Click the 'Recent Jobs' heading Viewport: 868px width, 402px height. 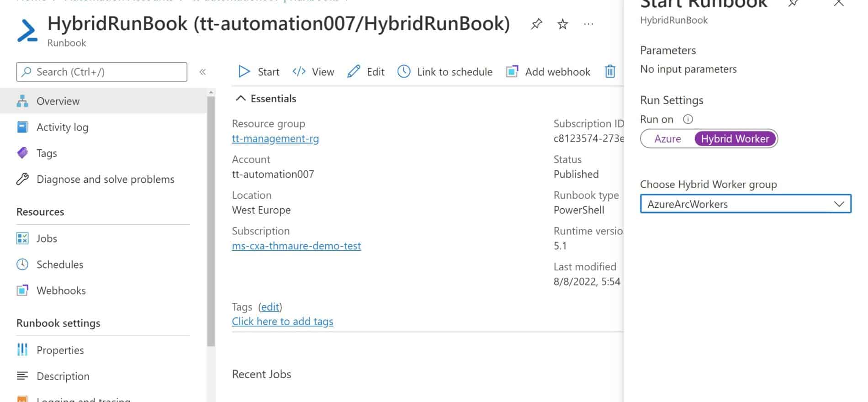(x=262, y=374)
